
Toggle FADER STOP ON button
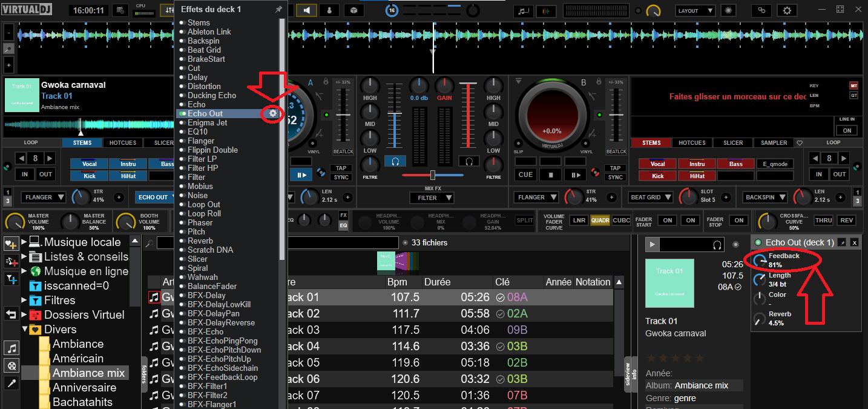click(x=738, y=221)
